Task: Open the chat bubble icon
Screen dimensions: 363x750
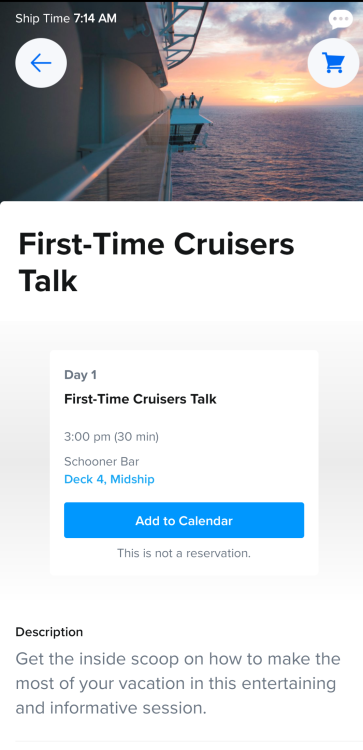Action: tap(341, 19)
